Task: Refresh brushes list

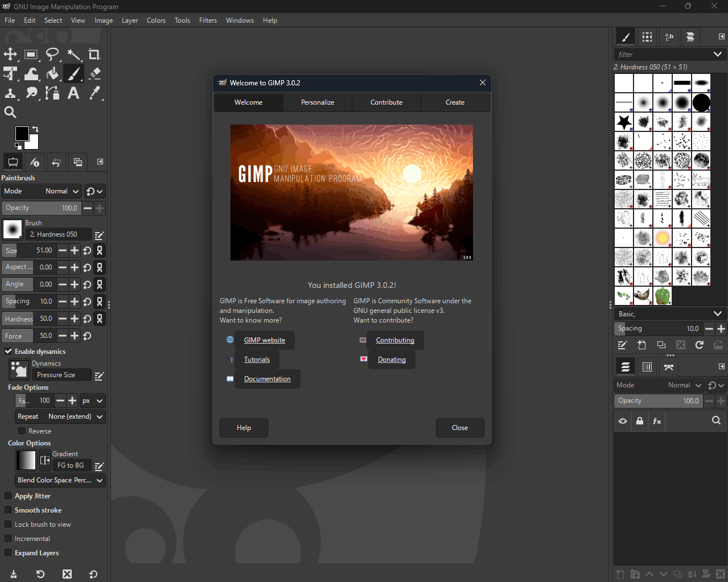Action: pyautogui.click(x=700, y=345)
